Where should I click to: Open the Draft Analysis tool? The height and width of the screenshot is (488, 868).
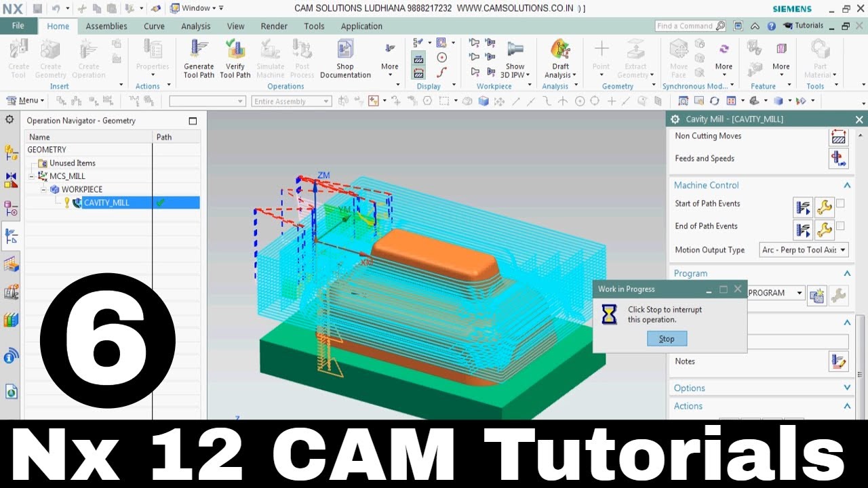click(560, 58)
